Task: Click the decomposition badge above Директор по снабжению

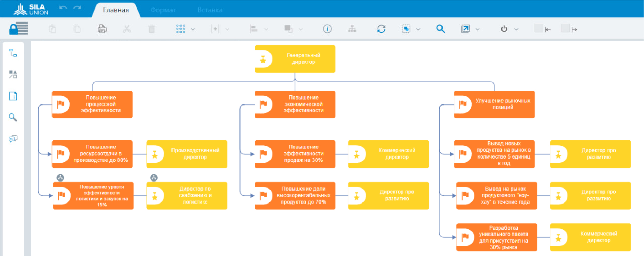Action: click(154, 178)
